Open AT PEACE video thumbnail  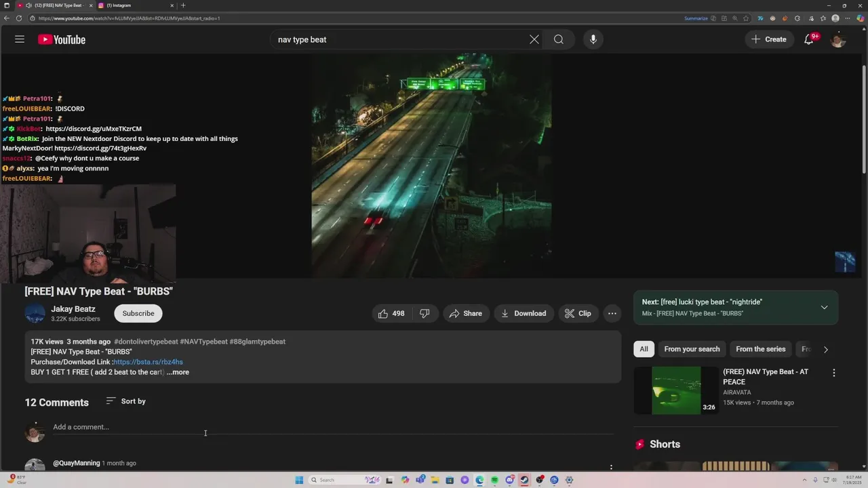tap(676, 390)
